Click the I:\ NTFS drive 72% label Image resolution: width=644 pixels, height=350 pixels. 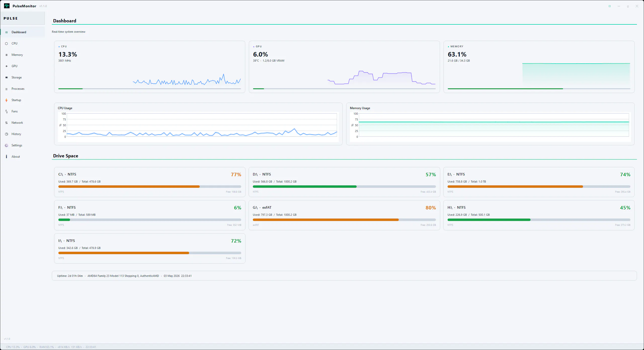[236, 241]
